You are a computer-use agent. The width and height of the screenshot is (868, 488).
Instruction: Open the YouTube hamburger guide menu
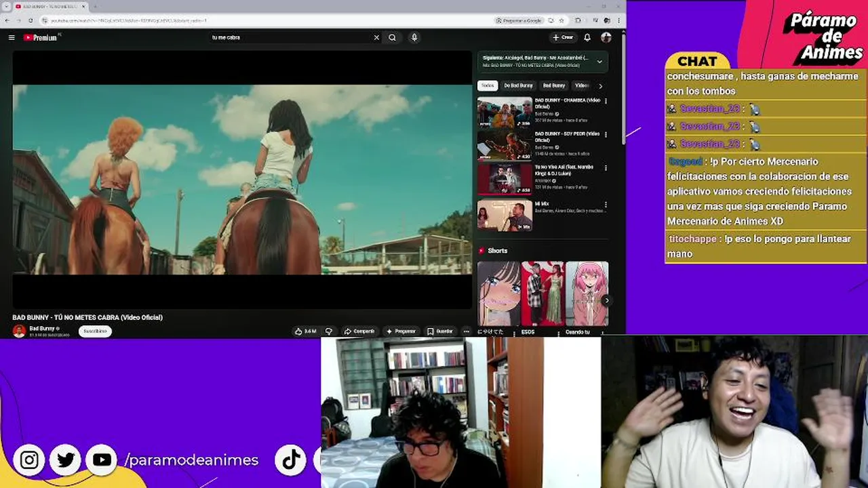[12, 37]
